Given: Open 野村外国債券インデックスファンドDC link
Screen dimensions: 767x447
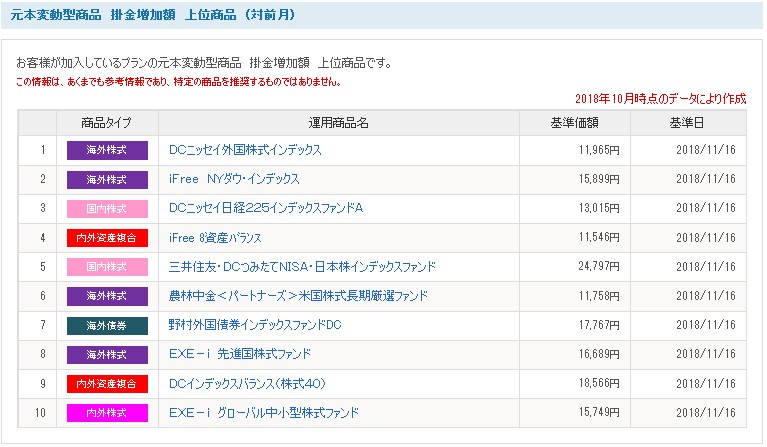Looking at the screenshot, I should coord(255,325).
